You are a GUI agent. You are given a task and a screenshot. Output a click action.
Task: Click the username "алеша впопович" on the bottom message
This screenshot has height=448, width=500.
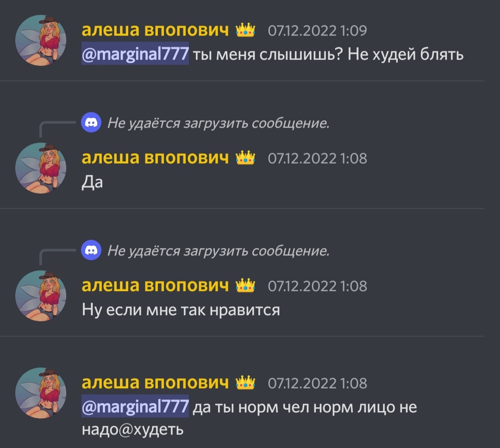tap(155, 383)
